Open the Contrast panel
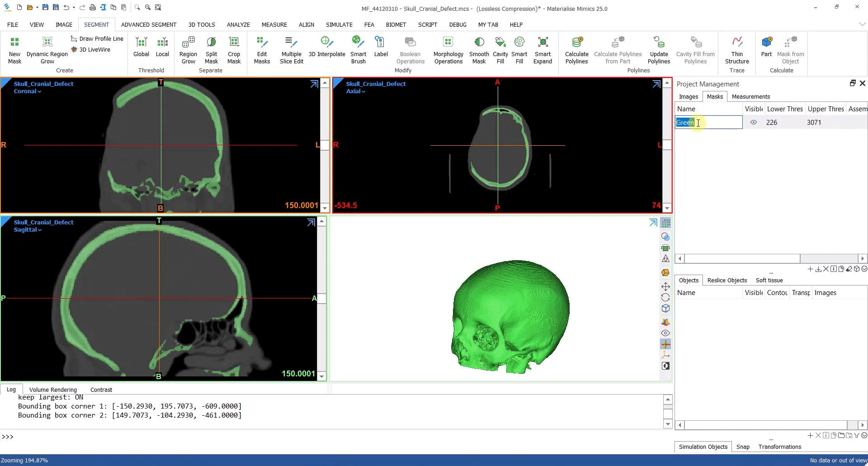This screenshot has height=466, width=868. 101,390
